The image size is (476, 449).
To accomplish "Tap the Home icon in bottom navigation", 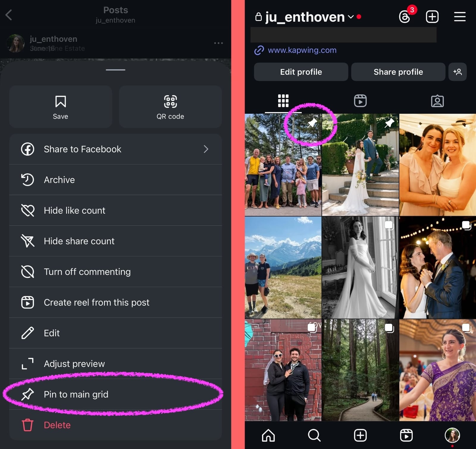I will [268, 436].
